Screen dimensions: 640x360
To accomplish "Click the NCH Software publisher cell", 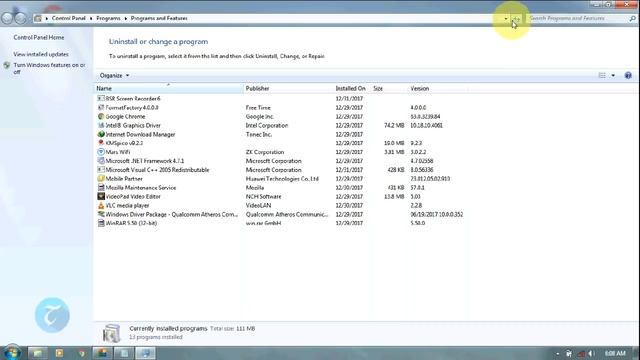I will 263,196.
